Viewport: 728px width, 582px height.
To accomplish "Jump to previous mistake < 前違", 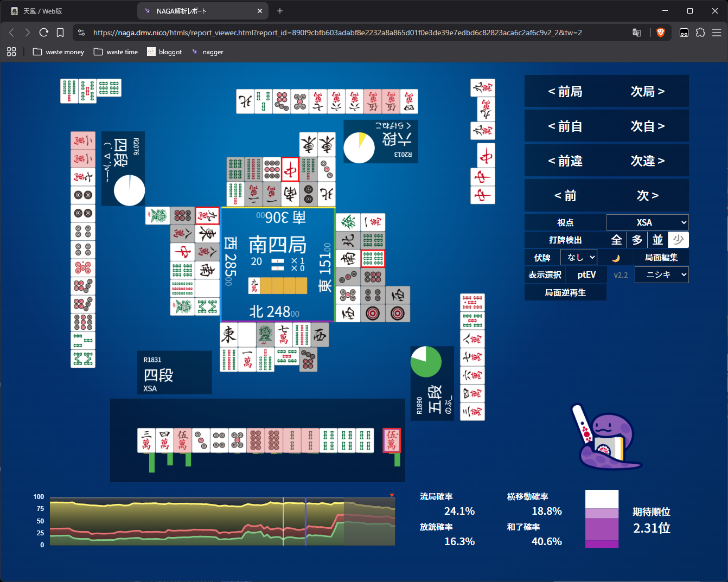I will click(565, 161).
